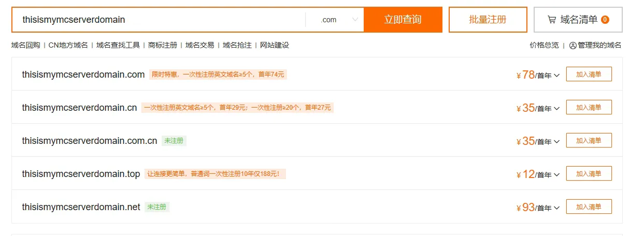Expand price options for the .top domain
This screenshot has height=236, width=644.
557,175
